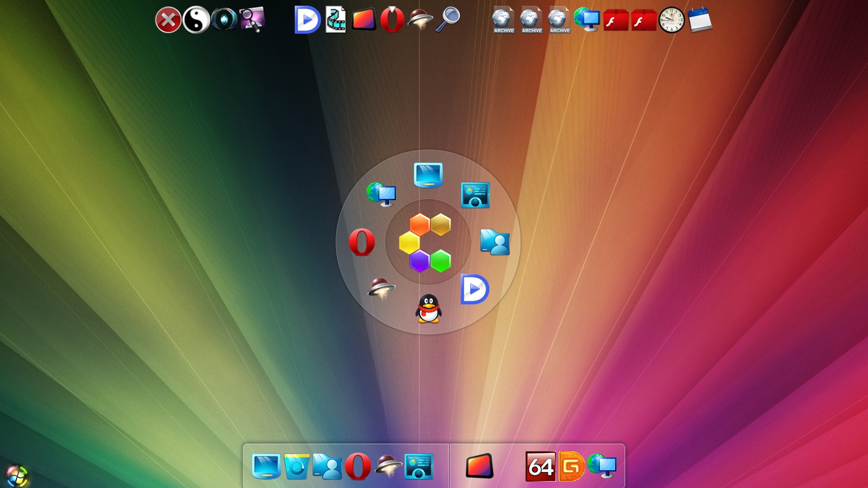Open computer monitor icon in bottom dock

pyautogui.click(x=266, y=466)
